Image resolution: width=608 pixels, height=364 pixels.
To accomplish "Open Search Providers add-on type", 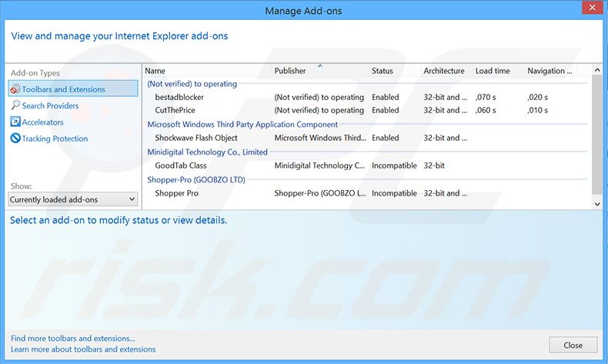I will tap(50, 105).
